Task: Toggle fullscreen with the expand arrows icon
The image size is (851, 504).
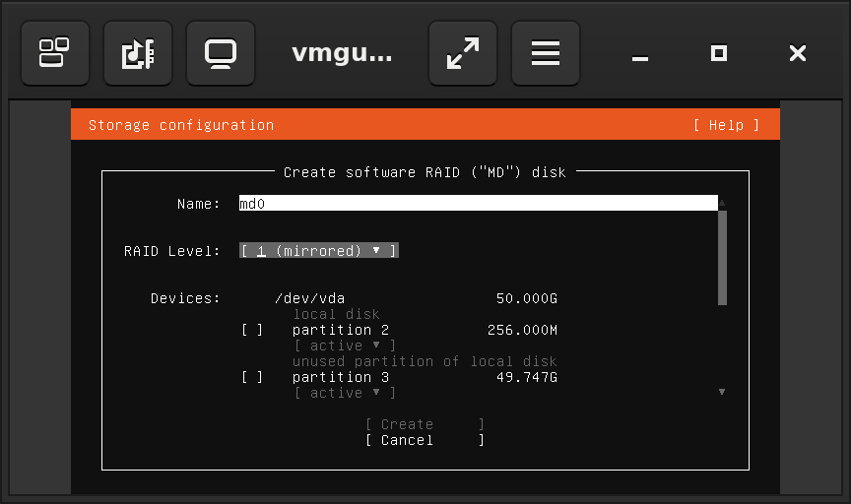Action: 463,53
